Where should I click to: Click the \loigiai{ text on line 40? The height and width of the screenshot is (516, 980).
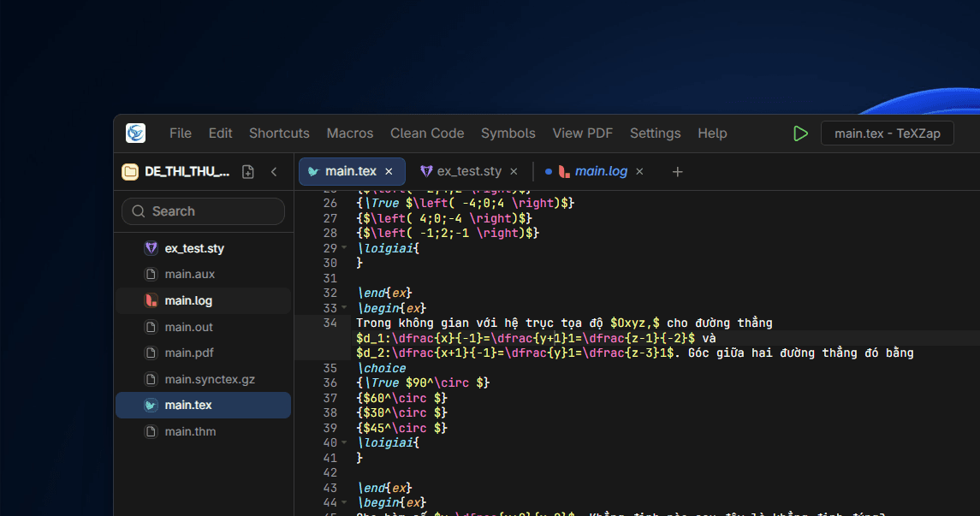(388, 443)
